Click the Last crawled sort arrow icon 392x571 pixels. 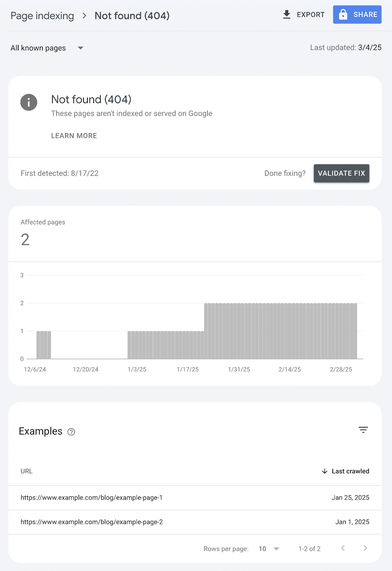pos(325,471)
